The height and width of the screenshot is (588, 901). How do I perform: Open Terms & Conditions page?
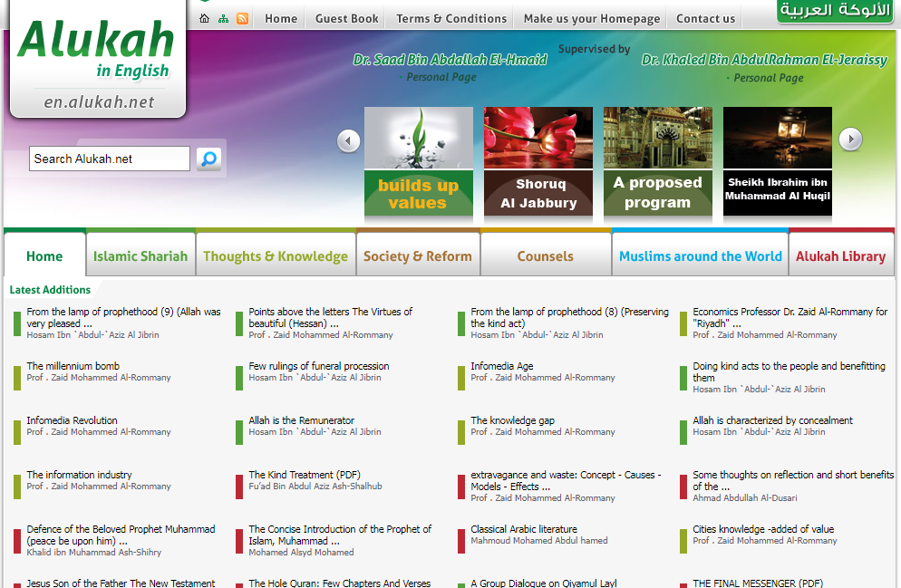click(x=451, y=18)
